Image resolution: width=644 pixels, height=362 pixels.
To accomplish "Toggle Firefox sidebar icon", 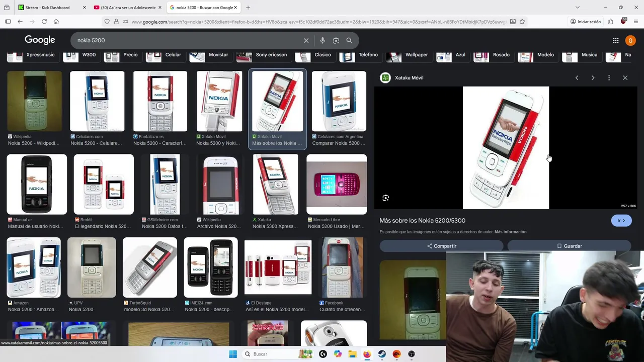I will point(8,22).
